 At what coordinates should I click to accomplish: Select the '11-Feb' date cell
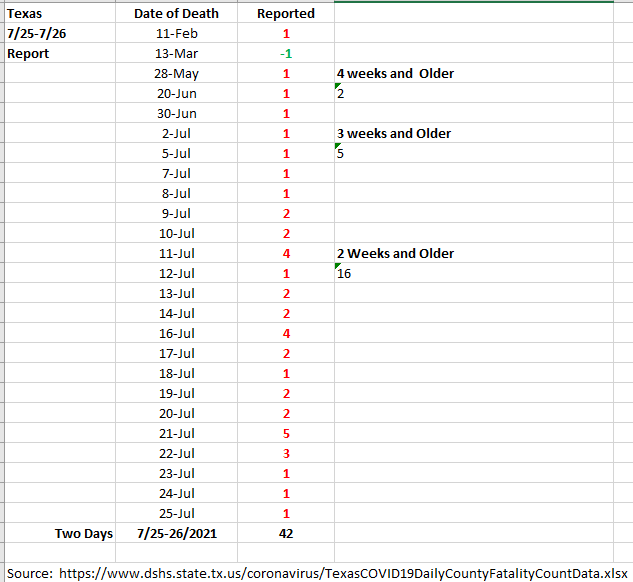pos(176,33)
